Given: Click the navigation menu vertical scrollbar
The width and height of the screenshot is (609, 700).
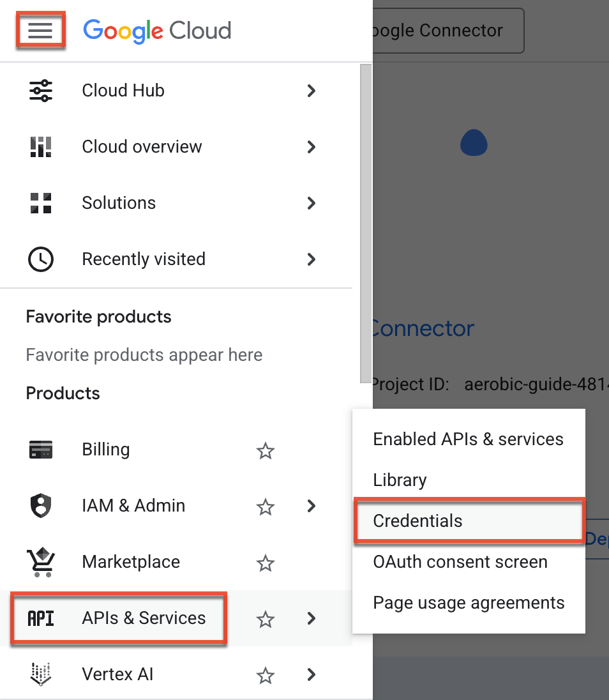Looking at the screenshot, I should point(366,224).
